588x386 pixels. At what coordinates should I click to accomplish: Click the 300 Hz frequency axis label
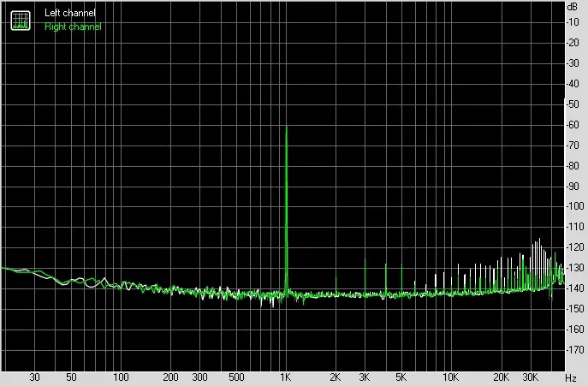click(200, 377)
